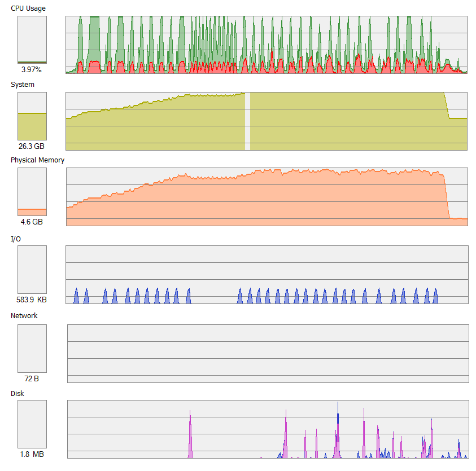Select the 4.6 GB memory value
The image size is (476, 471).
click(x=32, y=222)
